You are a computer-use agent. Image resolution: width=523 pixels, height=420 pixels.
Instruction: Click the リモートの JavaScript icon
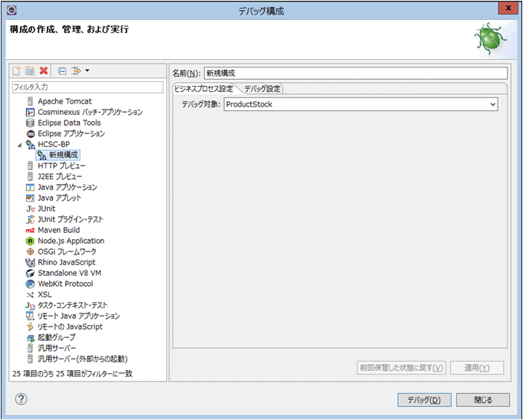(31, 326)
